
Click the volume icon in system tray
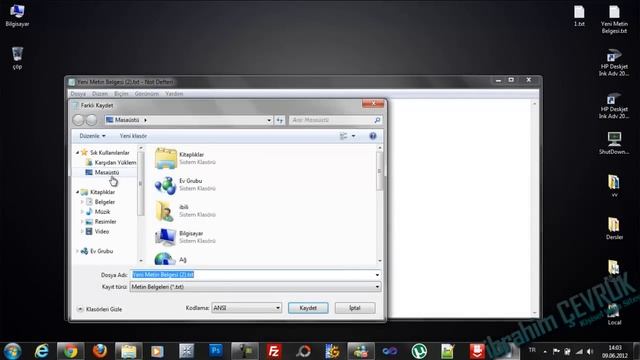[x=590, y=351]
